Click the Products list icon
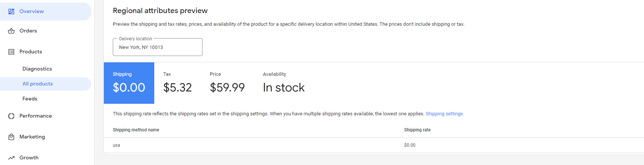 11,52
